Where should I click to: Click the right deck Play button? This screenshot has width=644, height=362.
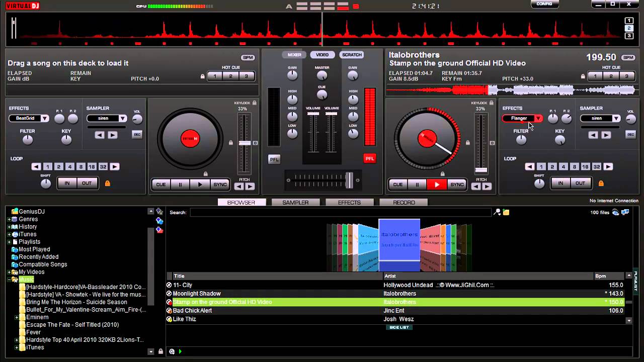pyautogui.click(x=437, y=185)
